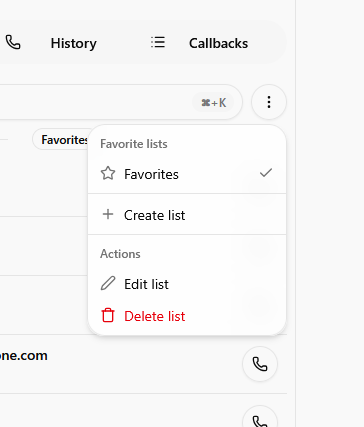Screen dimensions: 364x427
Task: Call the contact ending in one.com
Action: 260,364
